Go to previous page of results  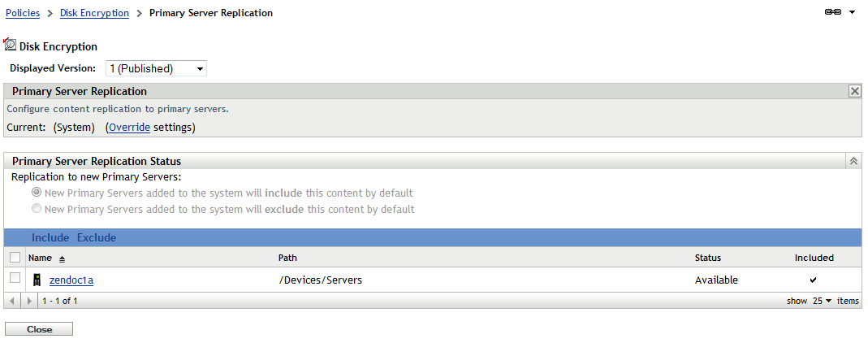11,301
